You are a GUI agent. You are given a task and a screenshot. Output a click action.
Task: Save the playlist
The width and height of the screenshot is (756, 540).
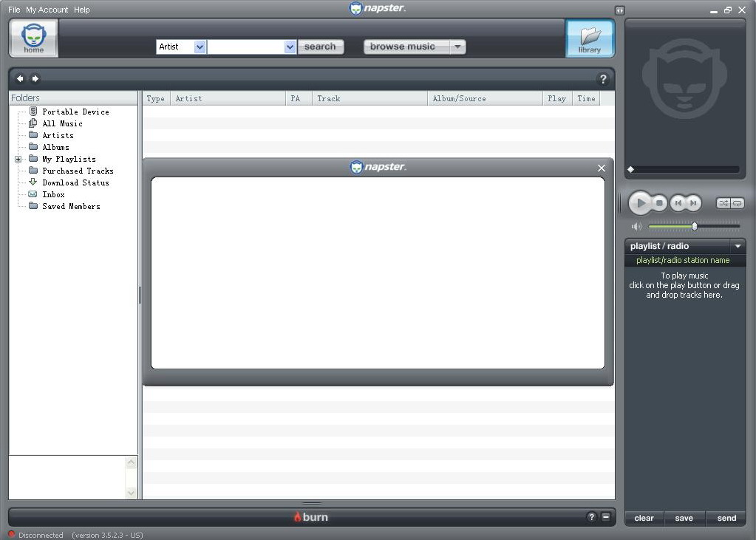[684, 519]
